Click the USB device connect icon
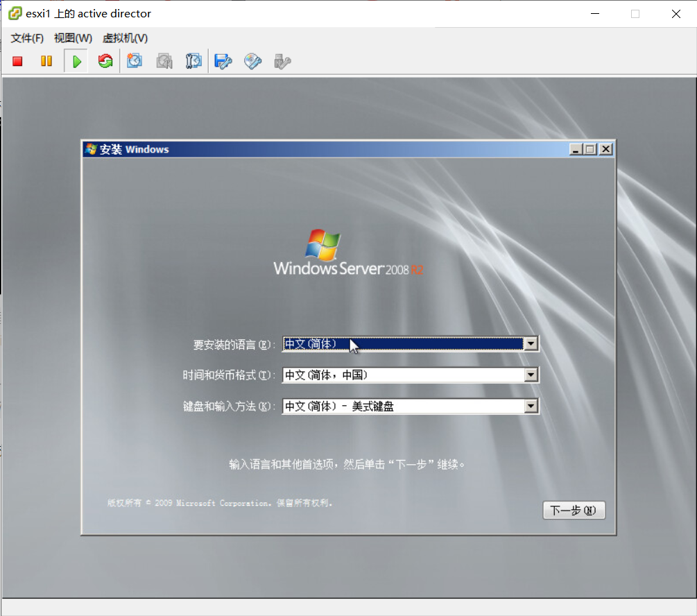The image size is (697, 616). [x=282, y=61]
